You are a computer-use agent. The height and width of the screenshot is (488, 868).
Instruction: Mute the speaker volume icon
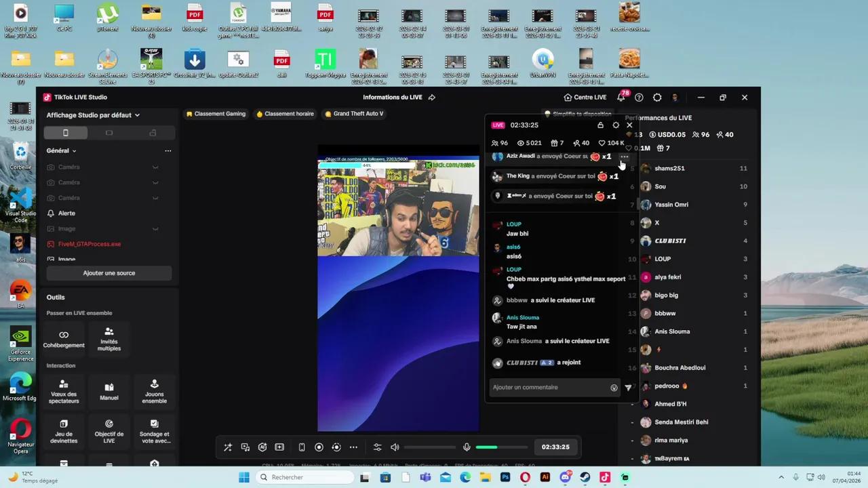395,447
